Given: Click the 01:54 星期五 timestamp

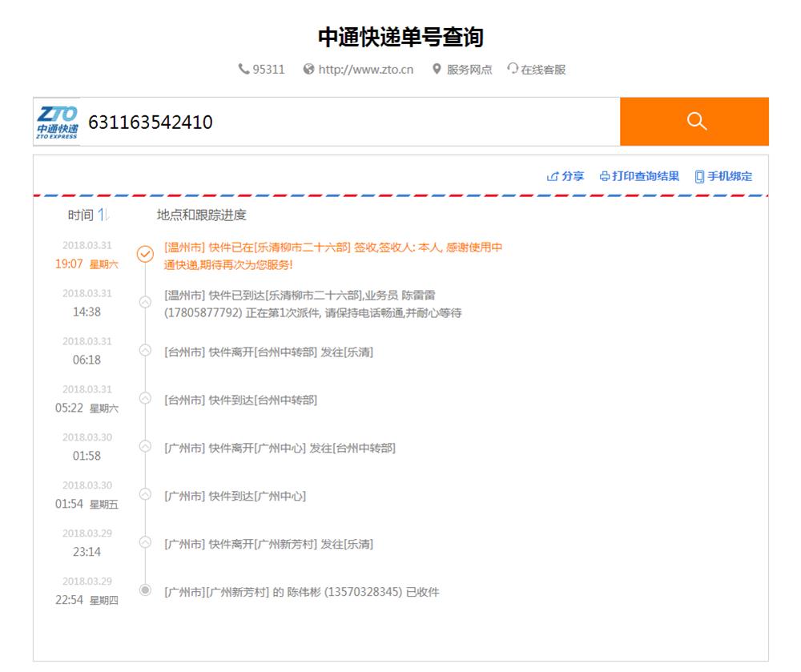Looking at the screenshot, I should [x=87, y=504].
